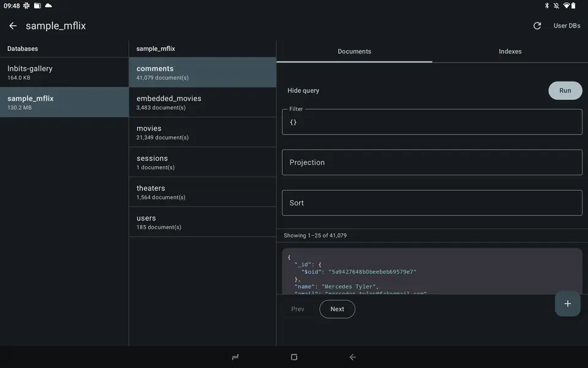
Task: Open the users collection
Action: [203, 222]
